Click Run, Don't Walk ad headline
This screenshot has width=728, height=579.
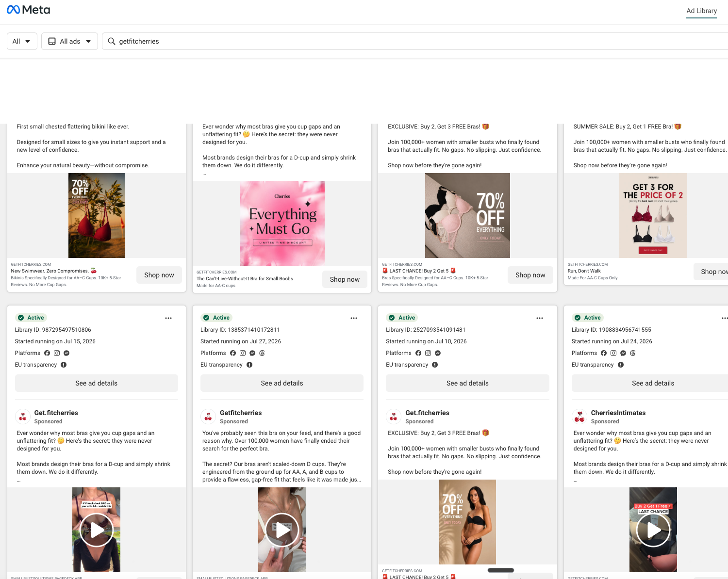(584, 271)
